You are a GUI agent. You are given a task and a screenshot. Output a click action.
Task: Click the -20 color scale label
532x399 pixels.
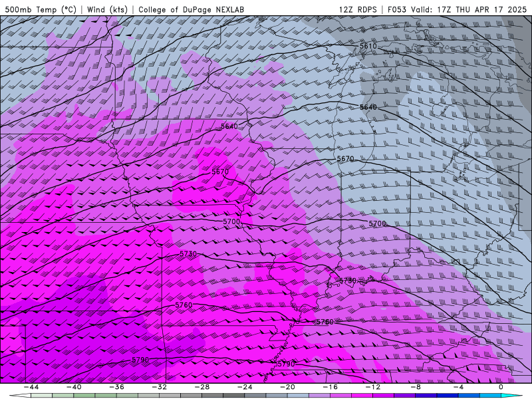[x=287, y=387]
